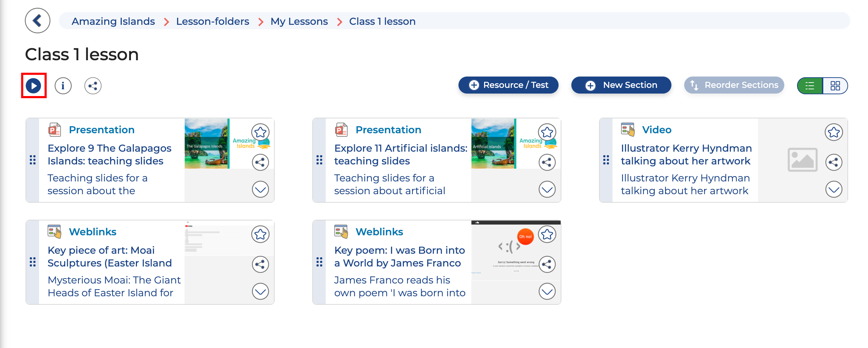The height and width of the screenshot is (348, 868).
Task: Click the lesson share icon below title
Action: point(93,86)
